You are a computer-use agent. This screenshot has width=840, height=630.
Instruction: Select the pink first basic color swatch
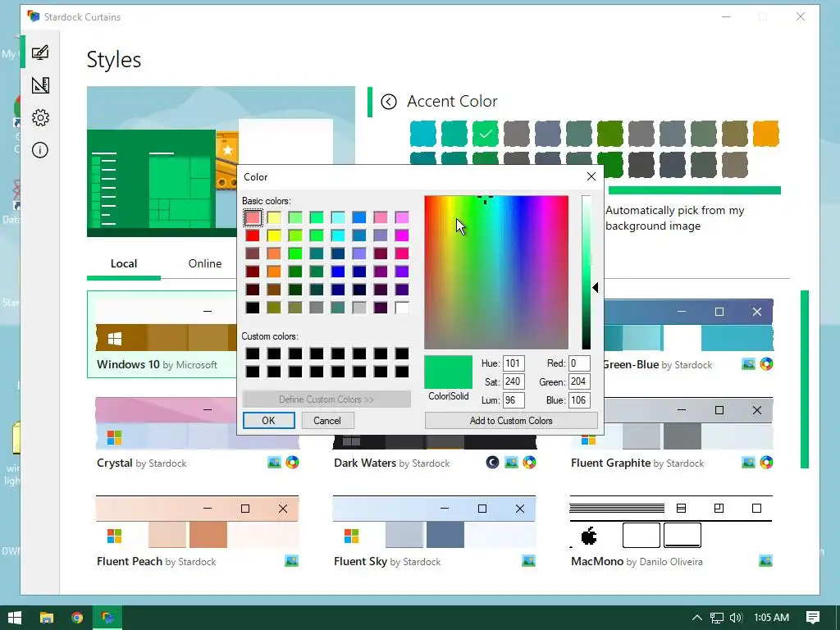pos(253,217)
